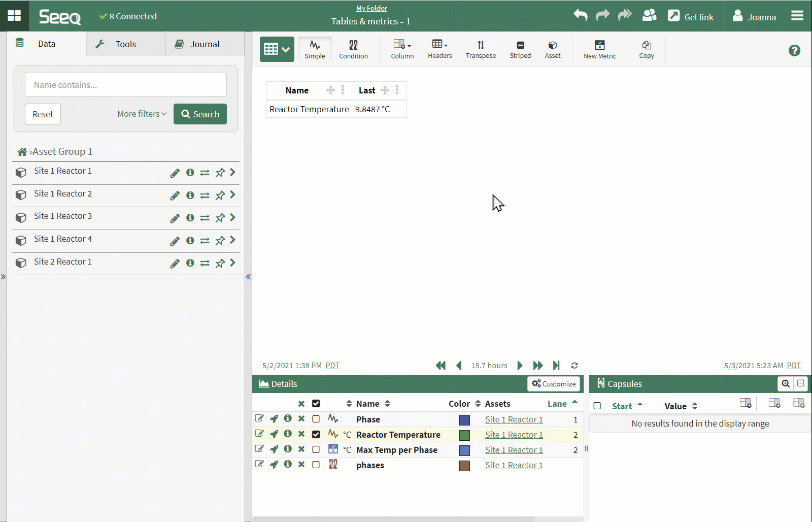
Task: Check the Phase signal checkbox
Action: click(x=316, y=419)
